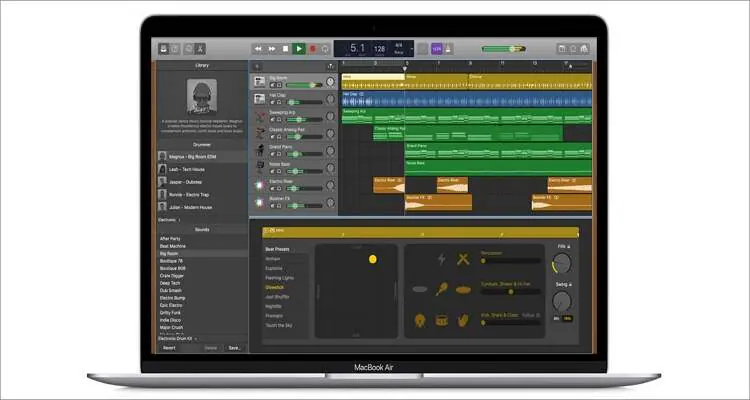Solo the Boomer FX track

(x=279, y=206)
